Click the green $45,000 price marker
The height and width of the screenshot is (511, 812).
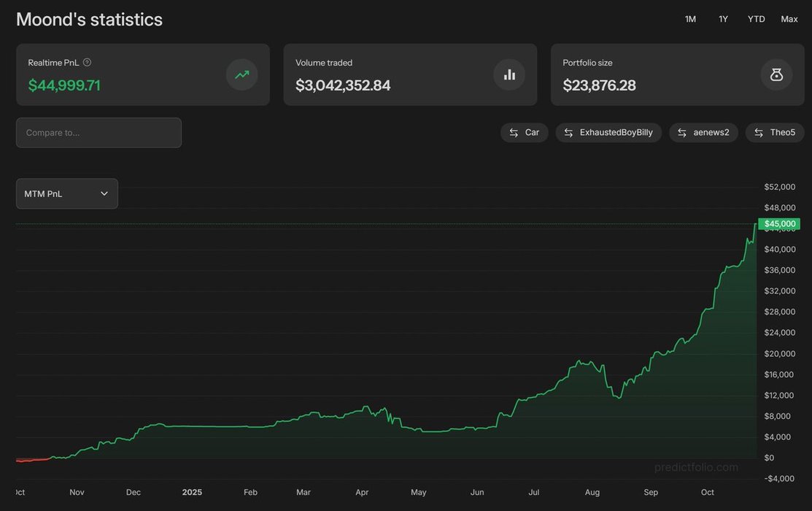pos(779,224)
